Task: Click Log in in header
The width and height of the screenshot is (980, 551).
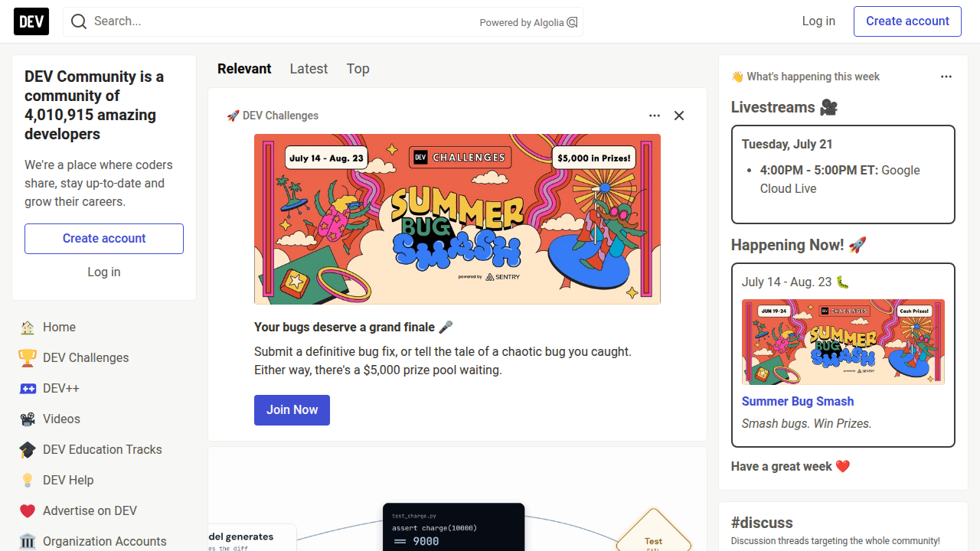Action: pos(818,21)
